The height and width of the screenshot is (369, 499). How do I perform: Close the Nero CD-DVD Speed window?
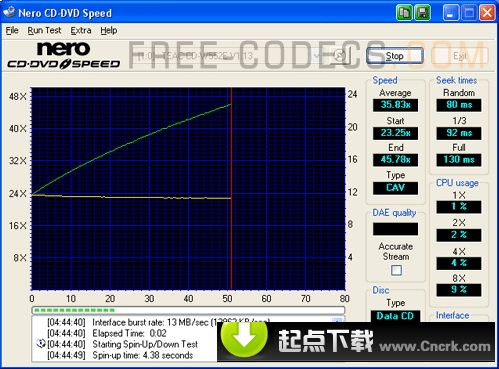(x=487, y=13)
